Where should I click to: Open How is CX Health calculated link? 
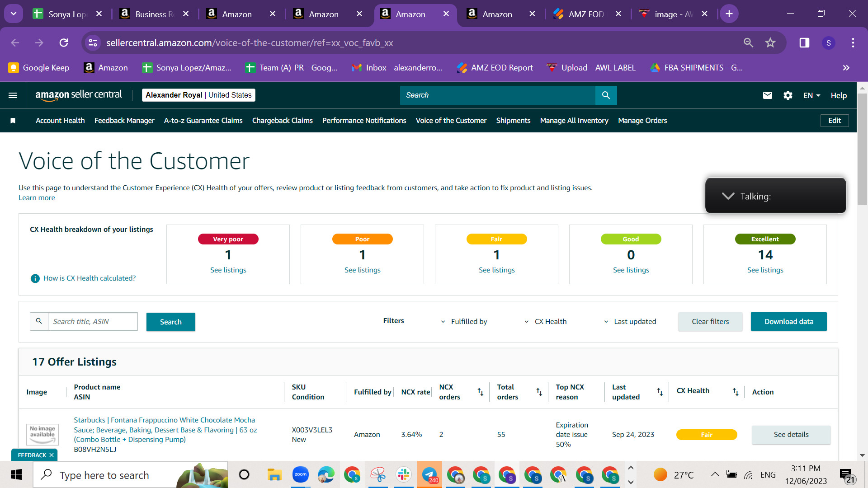click(90, 278)
